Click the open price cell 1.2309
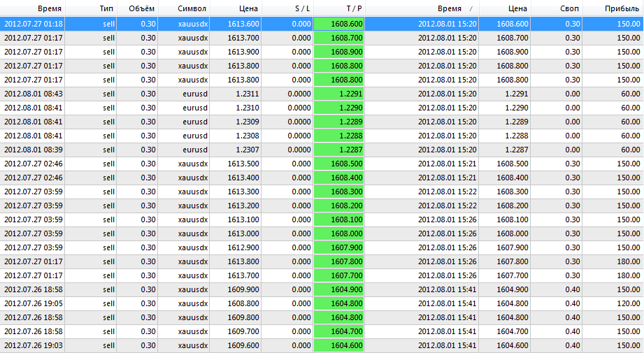This screenshot has height=353, width=644. (x=236, y=122)
